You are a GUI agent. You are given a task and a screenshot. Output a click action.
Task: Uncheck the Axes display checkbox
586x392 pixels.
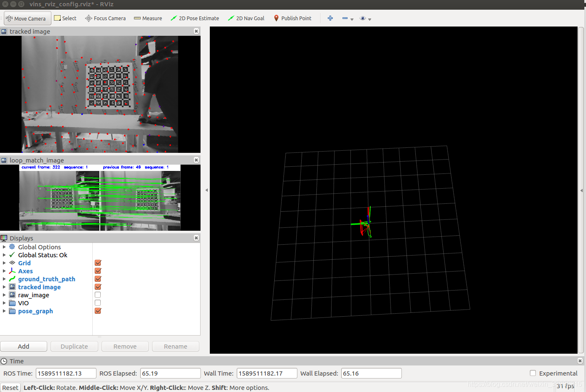point(98,271)
